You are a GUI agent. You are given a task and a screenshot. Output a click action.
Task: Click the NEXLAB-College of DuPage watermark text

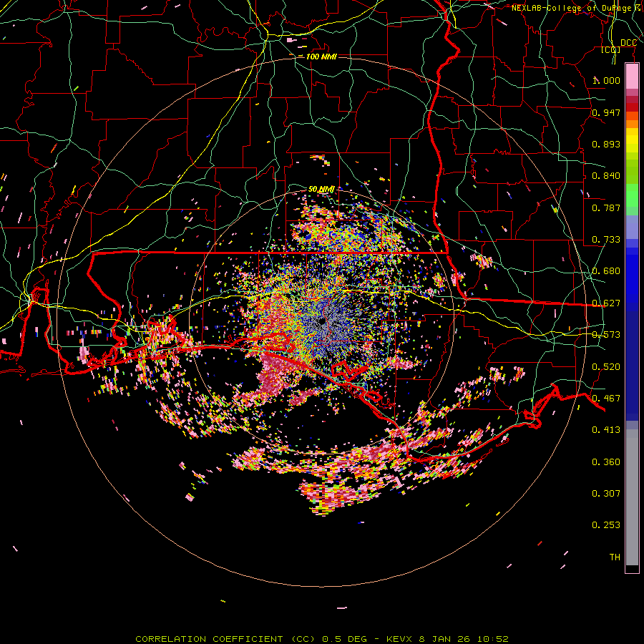pos(577,8)
